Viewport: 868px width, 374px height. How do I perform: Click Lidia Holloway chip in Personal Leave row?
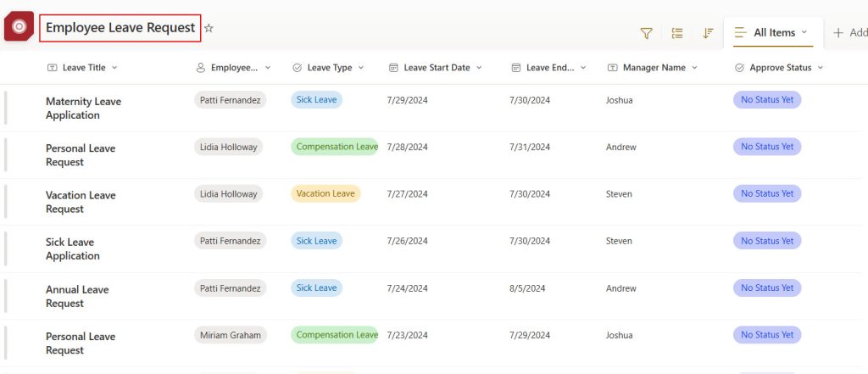tap(228, 147)
